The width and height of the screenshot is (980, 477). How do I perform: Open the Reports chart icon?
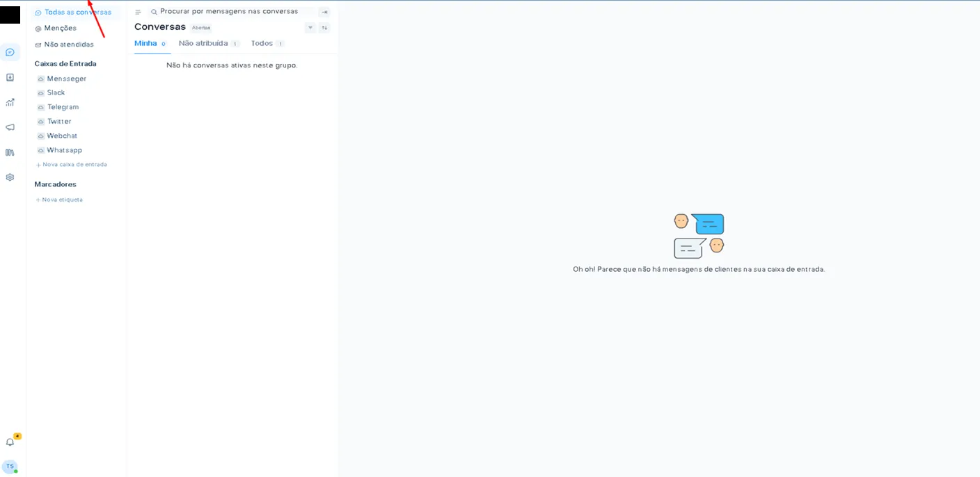[x=10, y=102]
